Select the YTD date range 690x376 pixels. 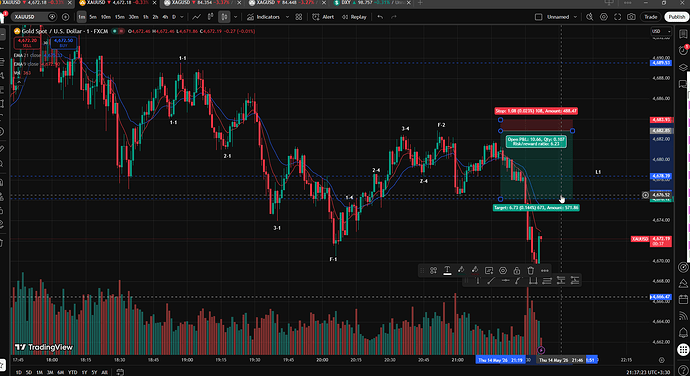(x=72, y=372)
